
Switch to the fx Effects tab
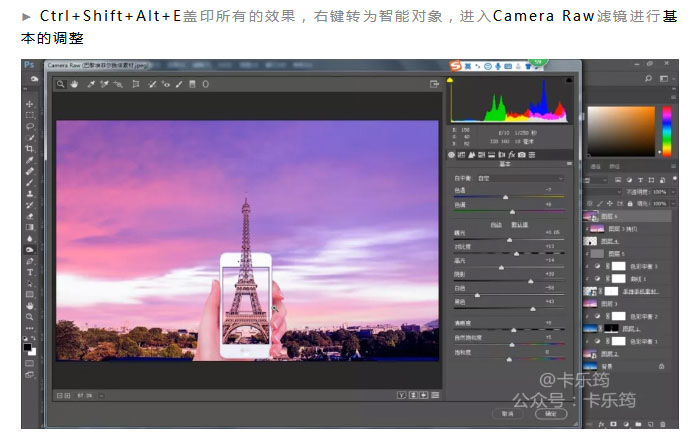[x=512, y=155]
